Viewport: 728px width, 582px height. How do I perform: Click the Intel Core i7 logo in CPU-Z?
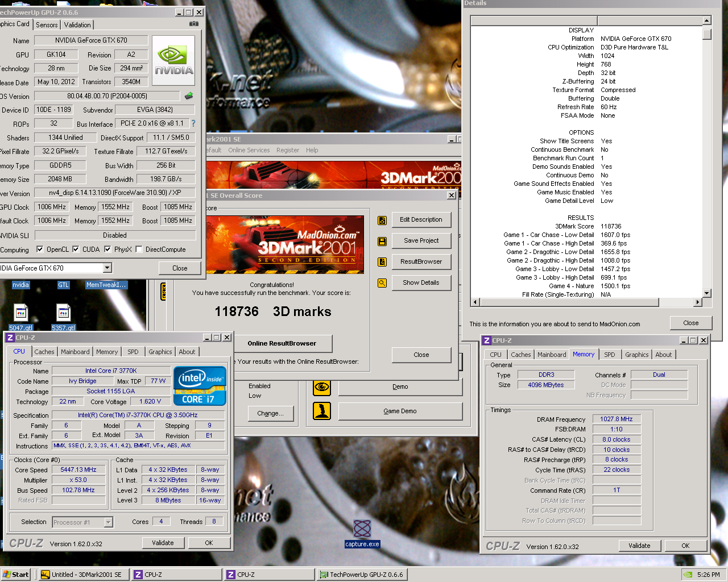click(200, 386)
